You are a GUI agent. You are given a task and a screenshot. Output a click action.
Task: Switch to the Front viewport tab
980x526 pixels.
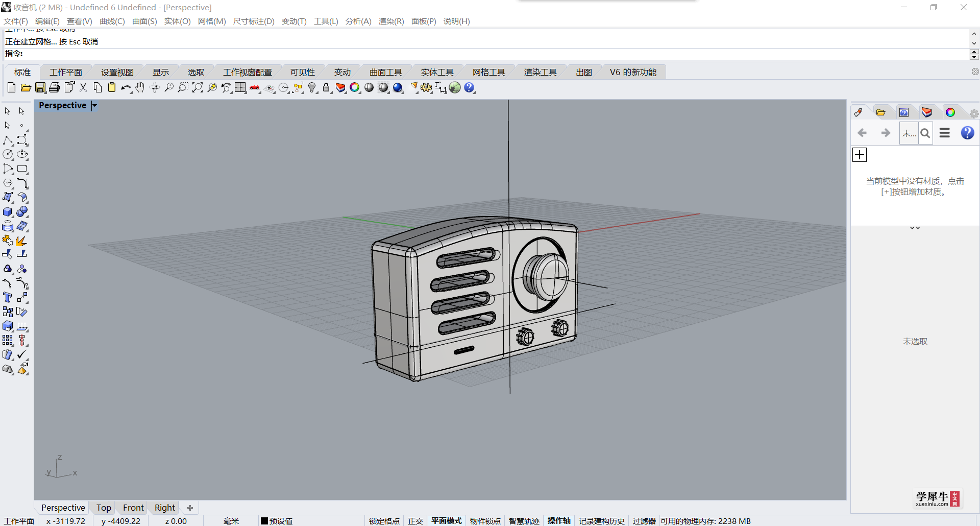(133, 508)
